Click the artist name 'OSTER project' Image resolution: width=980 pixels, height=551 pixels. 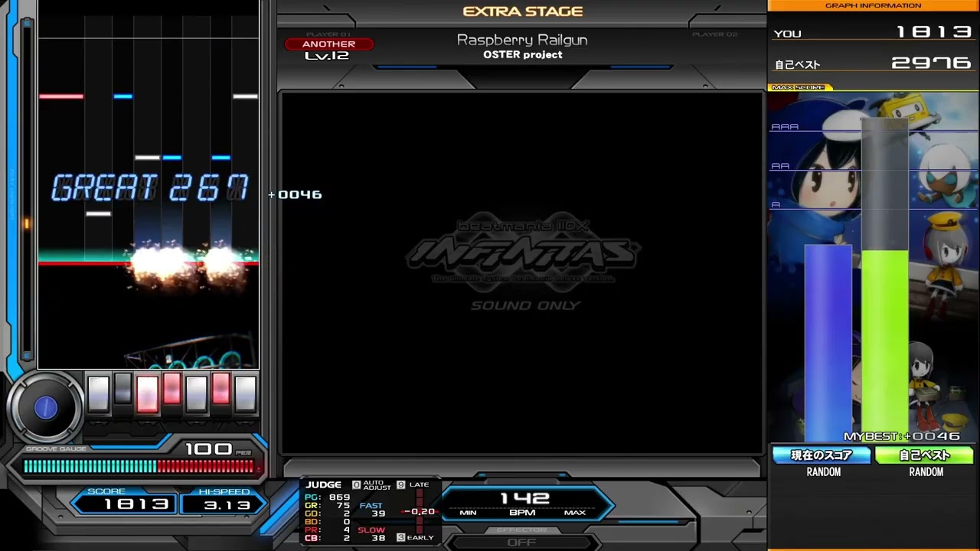(523, 55)
